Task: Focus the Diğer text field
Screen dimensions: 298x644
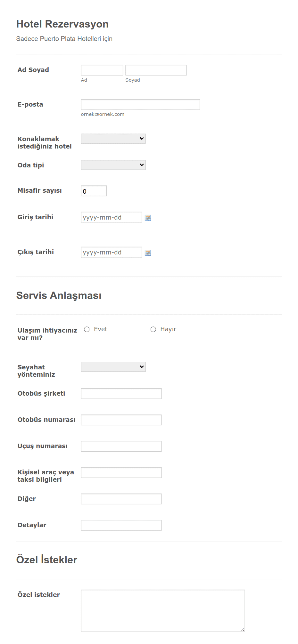Action: (121, 499)
